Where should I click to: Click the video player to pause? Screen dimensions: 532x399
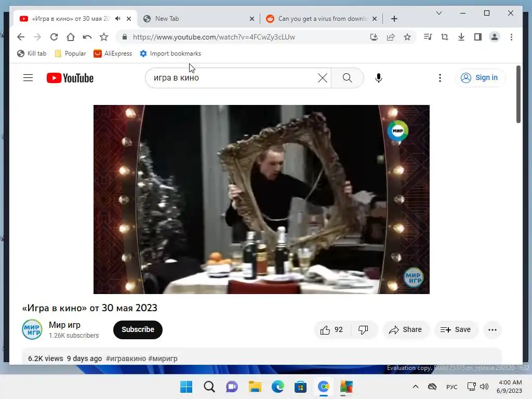pos(261,199)
